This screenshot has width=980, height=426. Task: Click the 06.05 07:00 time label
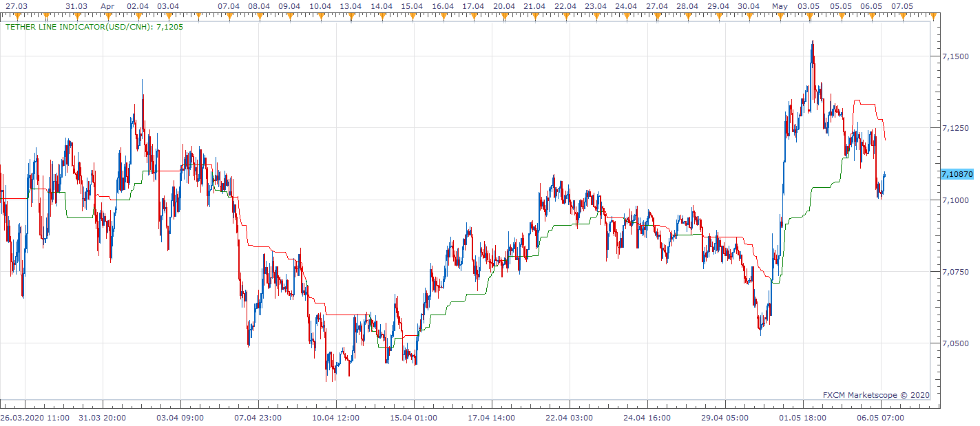(882, 417)
